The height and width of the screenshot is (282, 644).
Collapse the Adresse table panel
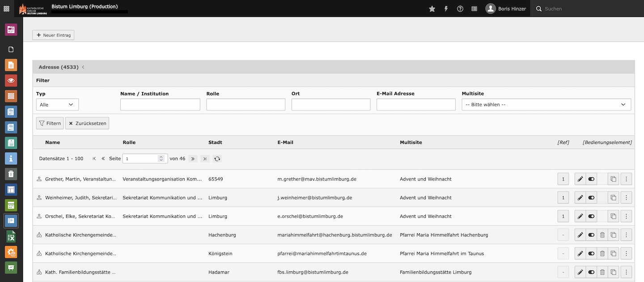pos(83,67)
